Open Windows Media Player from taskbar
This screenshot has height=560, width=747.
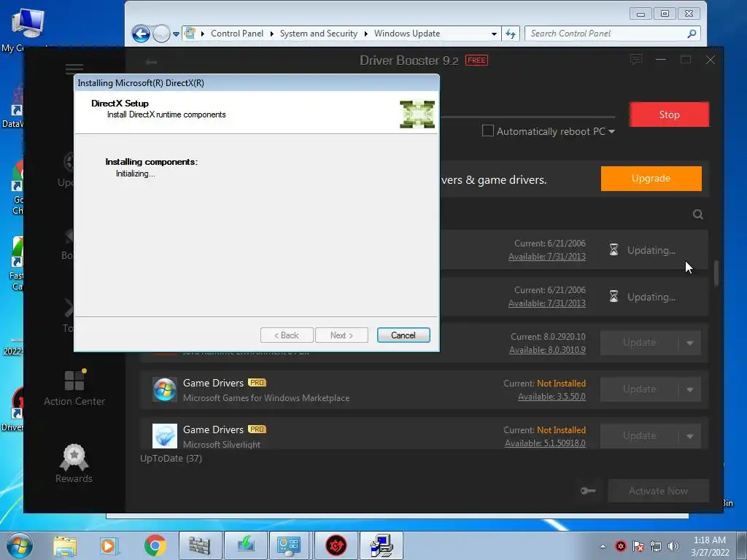(x=109, y=545)
